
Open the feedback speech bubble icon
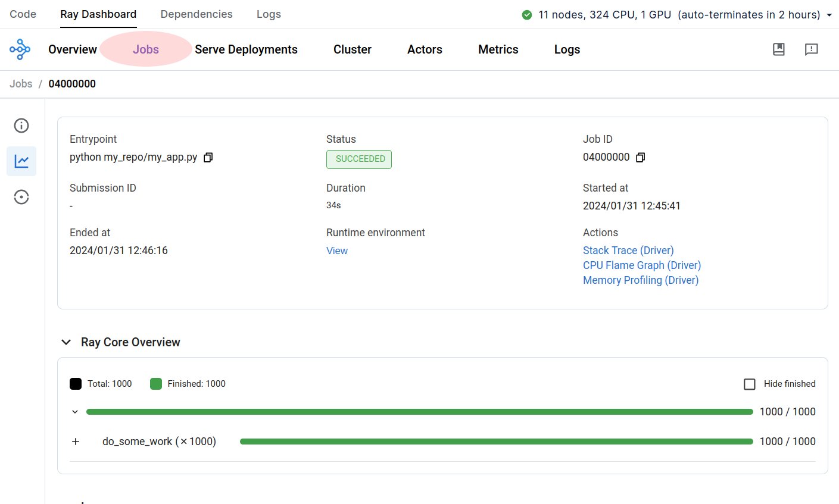[811, 49]
